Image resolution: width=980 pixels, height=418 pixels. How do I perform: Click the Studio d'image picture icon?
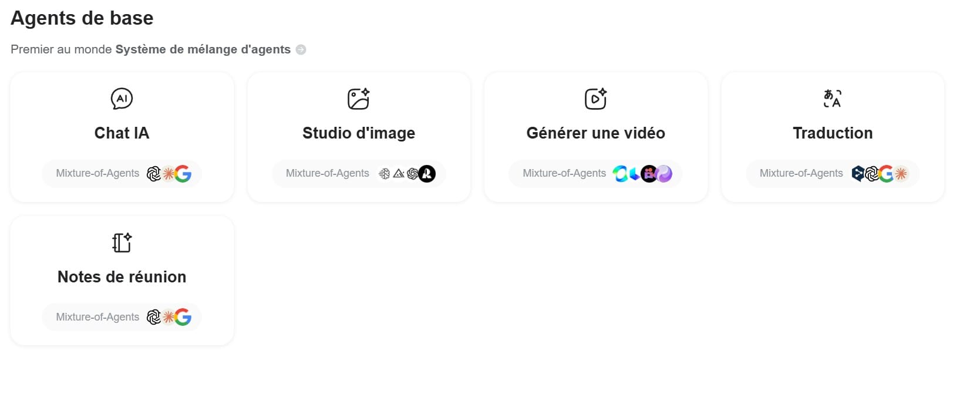pyautogui.click(x=358, y=99)
